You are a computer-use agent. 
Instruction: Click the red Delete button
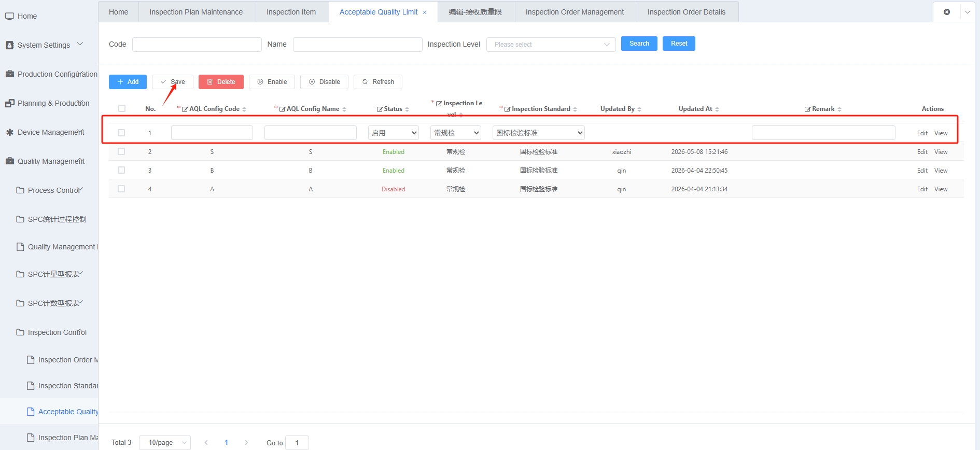[221, 82]
